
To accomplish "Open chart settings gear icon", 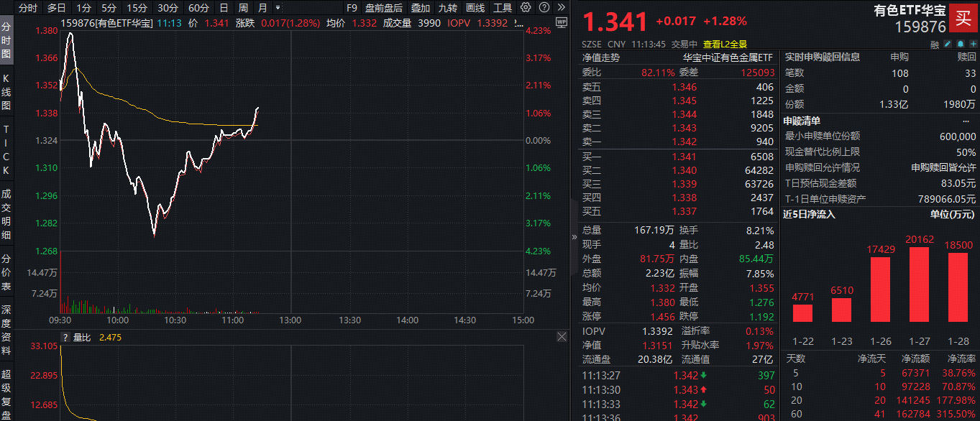I will [526, 8].
